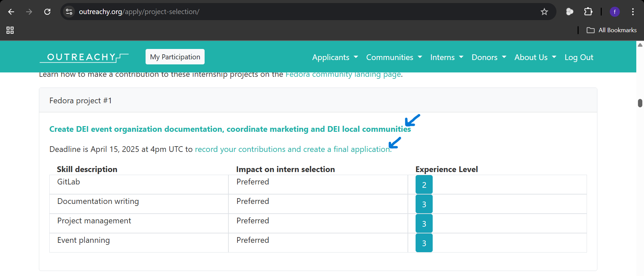Image resolution: width=644 pixels, height=276 pixels.
Task: Select the 'GitLab' skill cell
Action: point(139,184)
